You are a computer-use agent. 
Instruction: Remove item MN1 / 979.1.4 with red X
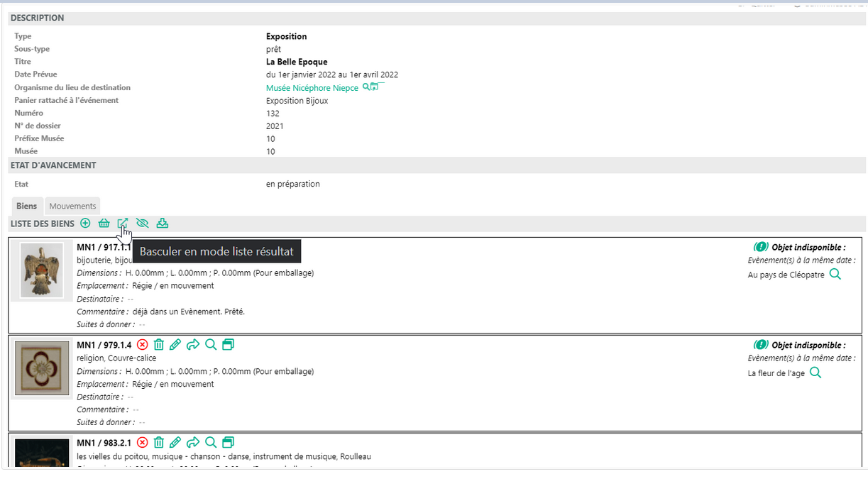[x=143, y=345]
